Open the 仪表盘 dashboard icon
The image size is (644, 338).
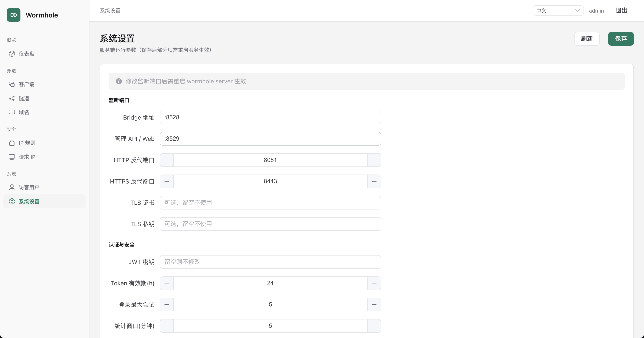click(x=12, y=54)
